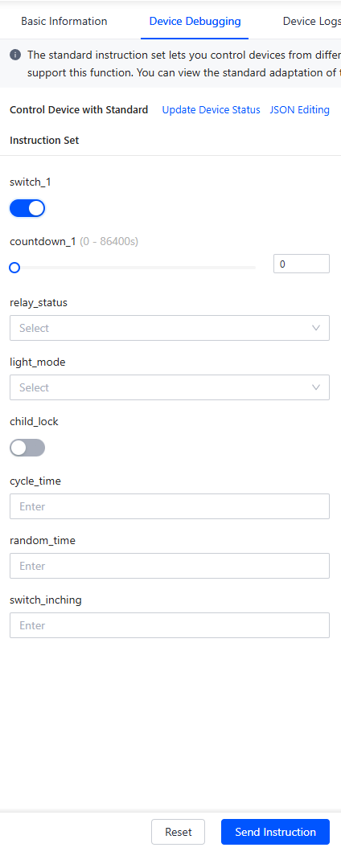Image resolution: width=341 pixels, height=868 pixels.
Task: Click the Update Device Status link
Action: [211, 109]
